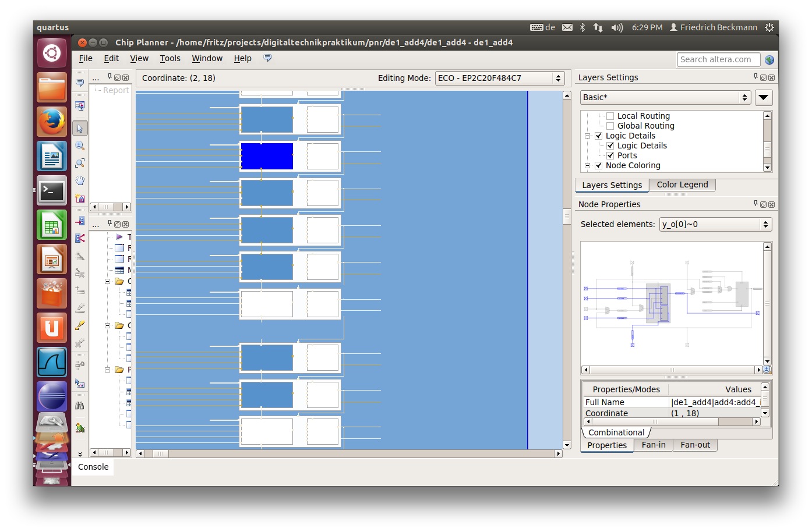Image resolution: width=812 pixels, height=532 pixels.
Task: Click the yellow highlighter tool icon
Action: [80, 325]
